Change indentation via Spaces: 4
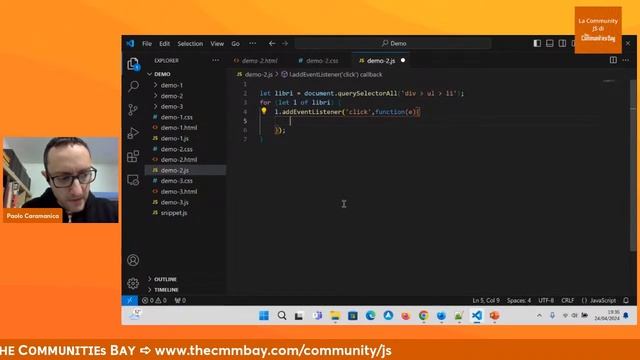The image size is (640, 360). [519, 300]
